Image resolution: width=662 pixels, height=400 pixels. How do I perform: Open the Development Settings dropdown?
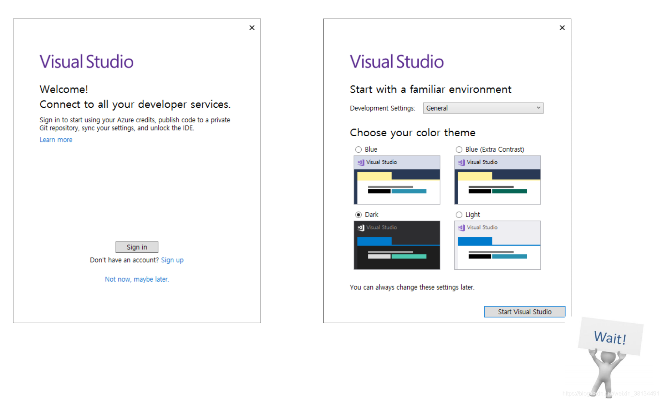[x=483, y=107]
